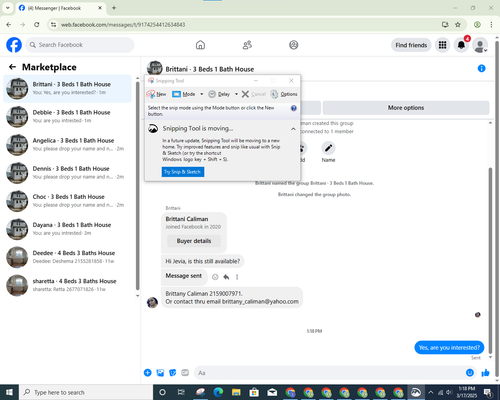
Task: Open the Dennis 3 Beds 1 Bath conversation
Action: [x=67, y=173]
